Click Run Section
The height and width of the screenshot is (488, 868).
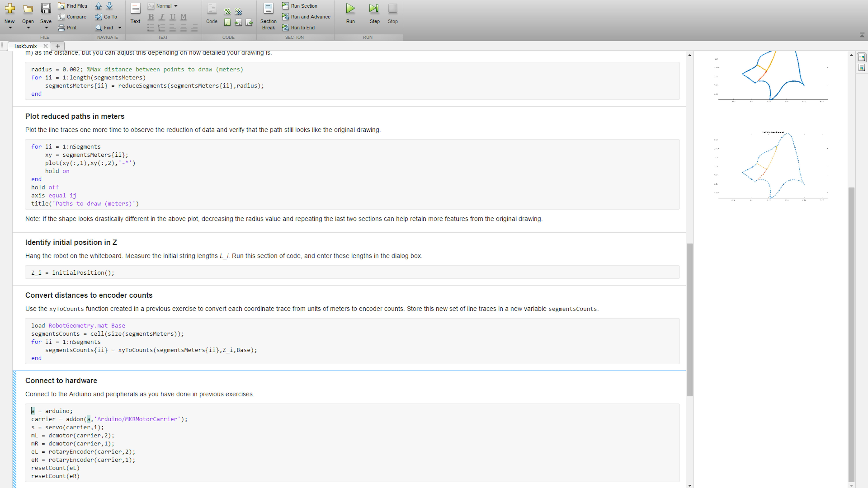pyautogui.click(x=300, y=6)
